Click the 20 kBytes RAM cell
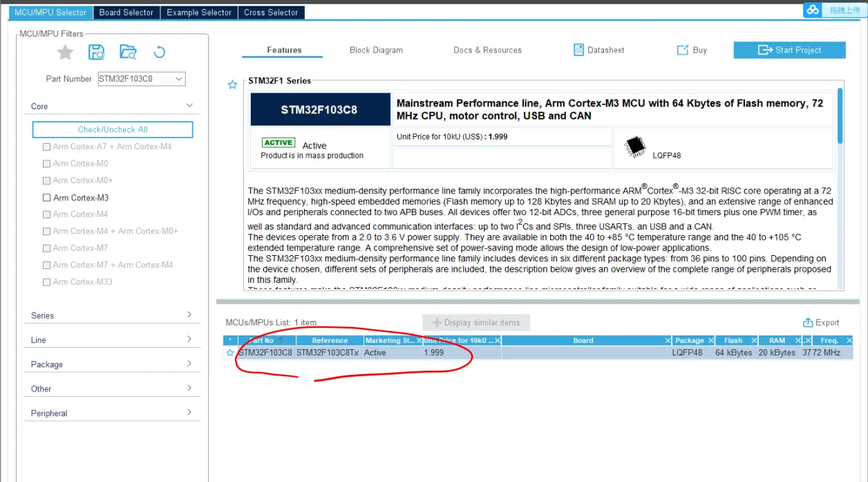 [x=777, y=353]
